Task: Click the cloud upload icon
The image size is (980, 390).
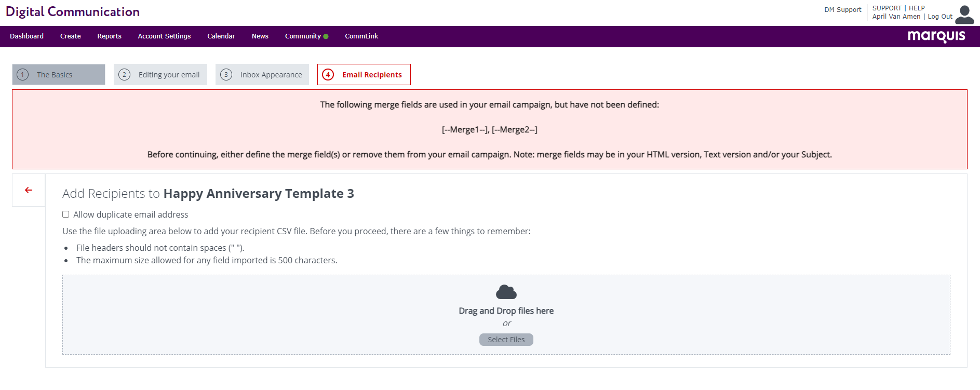Action: (x=506, y=292)
